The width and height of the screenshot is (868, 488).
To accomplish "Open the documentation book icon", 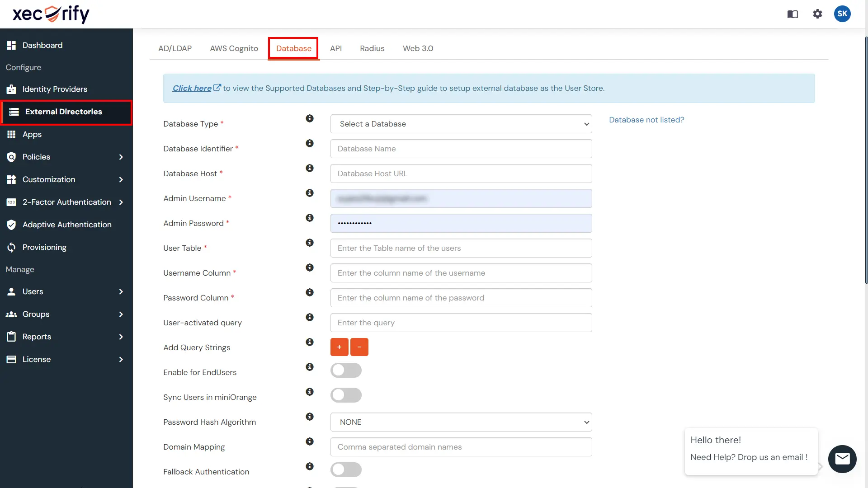I will coord(793,14).
